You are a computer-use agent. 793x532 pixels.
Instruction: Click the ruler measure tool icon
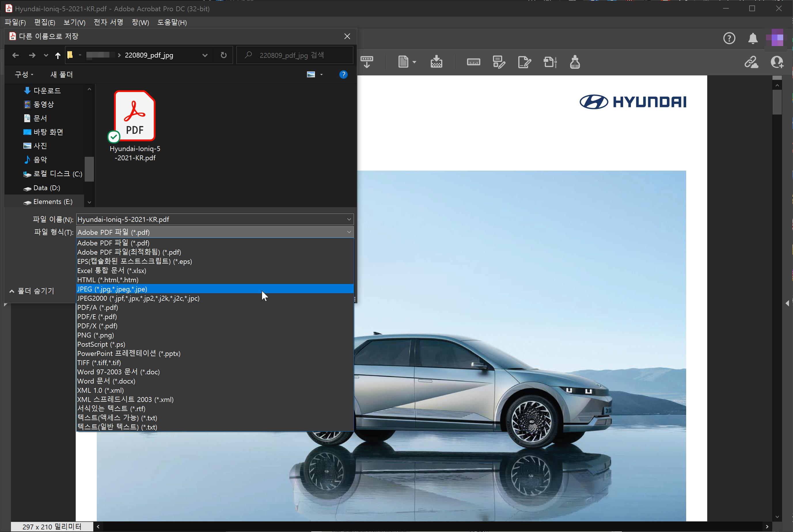[x=473, y=62]
